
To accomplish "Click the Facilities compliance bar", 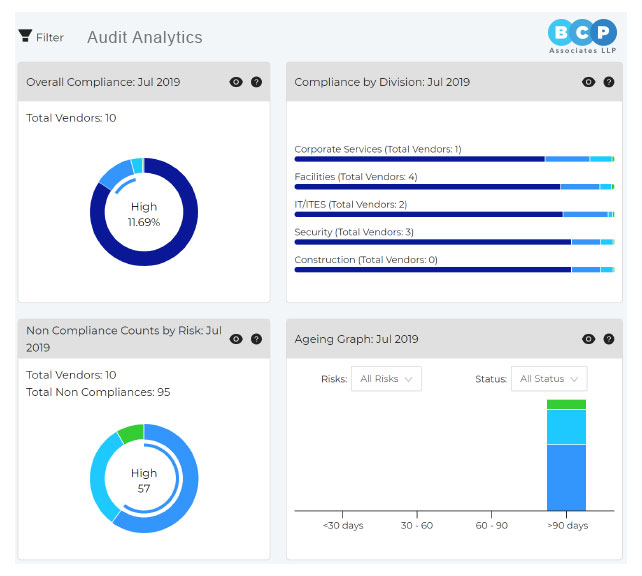I will pos(454,187).
